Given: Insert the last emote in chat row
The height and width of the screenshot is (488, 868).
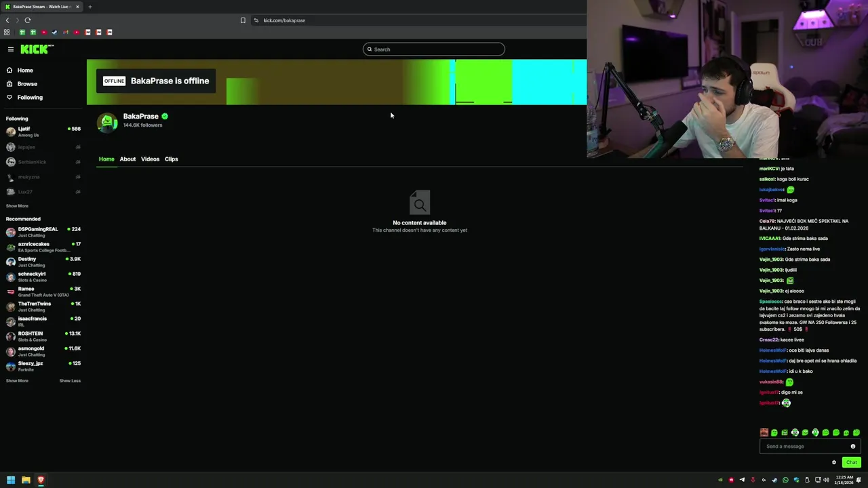Looking at the screenshot, I should (x=856, y=432).
